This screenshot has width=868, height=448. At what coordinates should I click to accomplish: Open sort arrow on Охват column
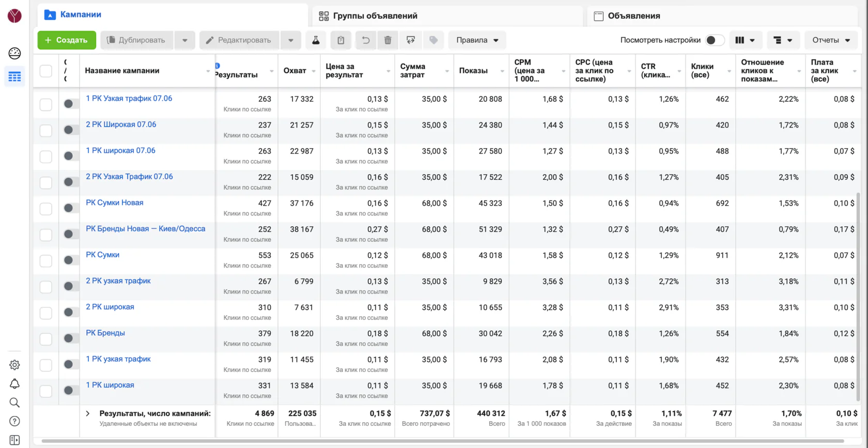(314, 71)
